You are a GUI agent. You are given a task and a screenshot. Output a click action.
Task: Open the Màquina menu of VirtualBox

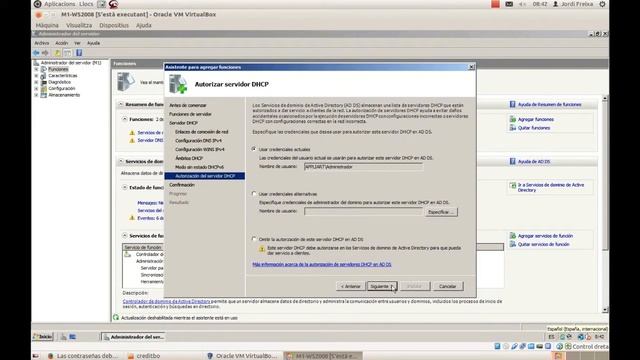coord(47,25)
